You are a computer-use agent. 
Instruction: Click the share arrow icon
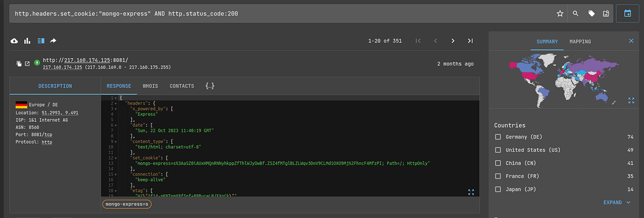[x=53, y=41]
